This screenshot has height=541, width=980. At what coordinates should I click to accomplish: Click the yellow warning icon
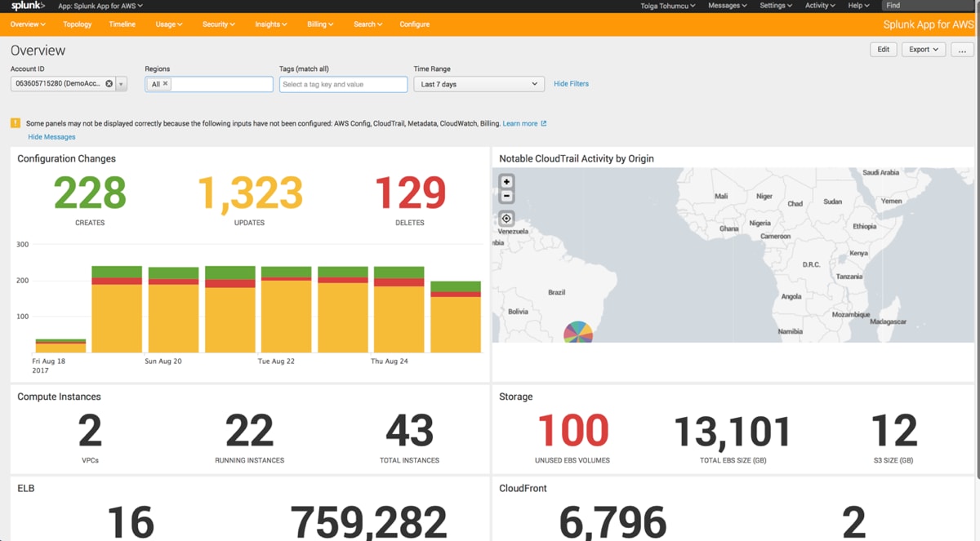tap(16, 123)
